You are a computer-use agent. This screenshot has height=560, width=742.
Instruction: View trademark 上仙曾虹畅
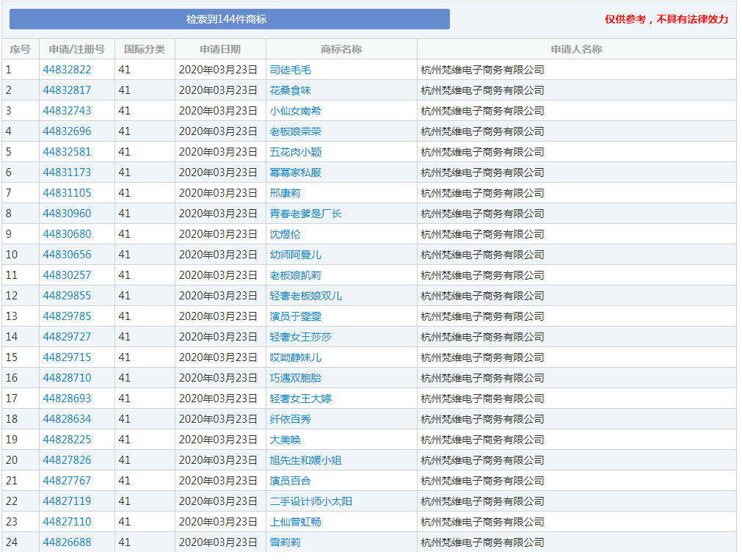pyautogui.click(x=295, y=522)
